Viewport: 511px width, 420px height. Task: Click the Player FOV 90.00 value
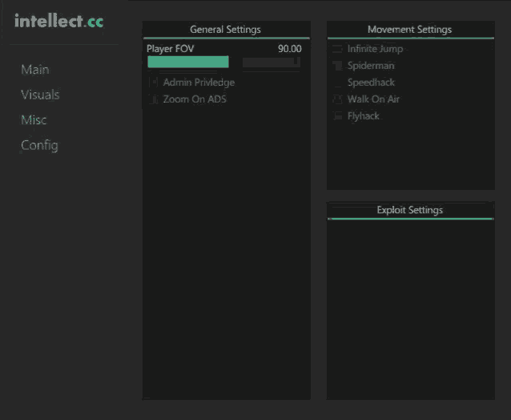[x=289, y=49]
